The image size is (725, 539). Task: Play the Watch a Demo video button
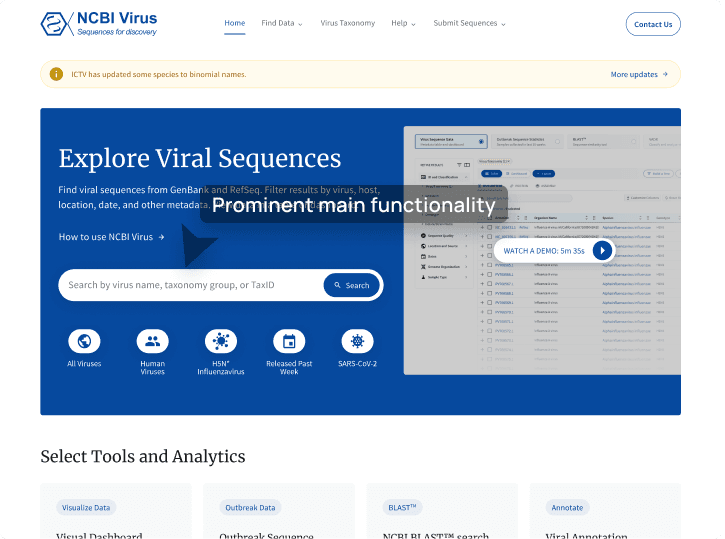point(602,251)
